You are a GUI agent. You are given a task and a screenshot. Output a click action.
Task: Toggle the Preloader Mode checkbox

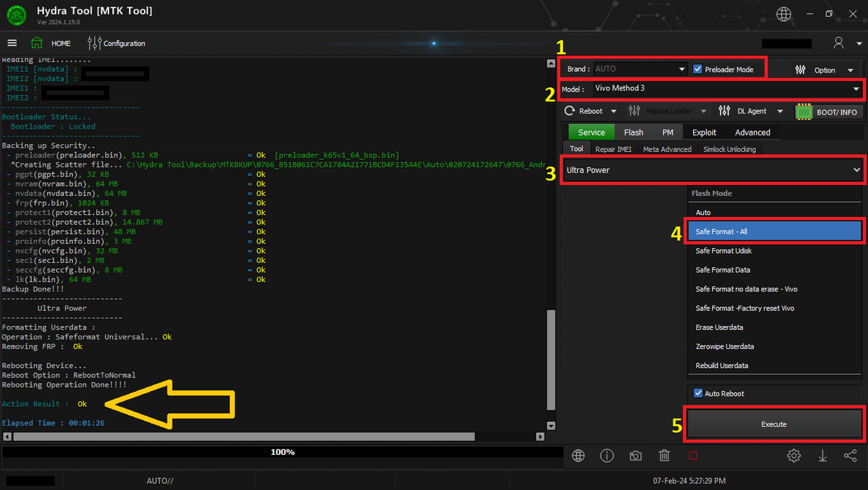(x=698, y=69)
